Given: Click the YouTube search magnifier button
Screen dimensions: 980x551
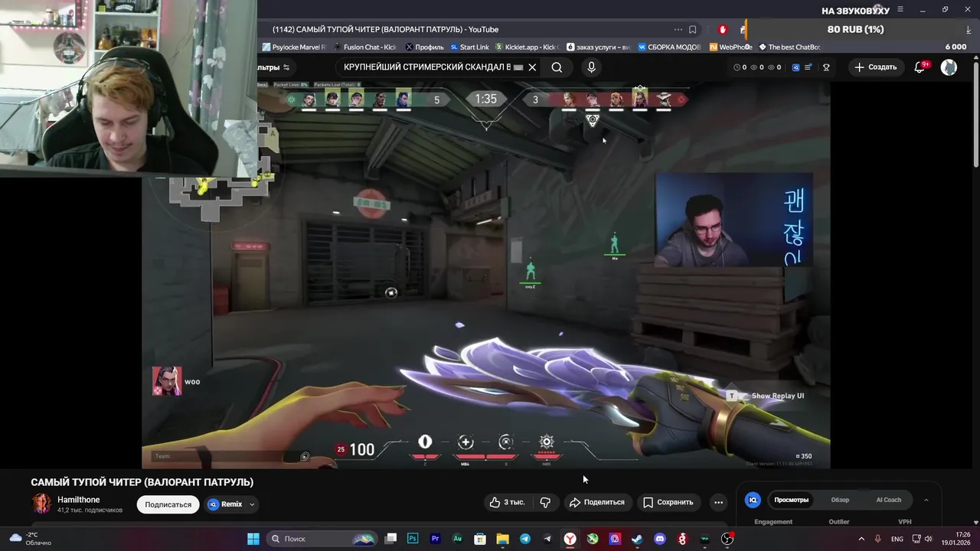Looking at the screenshot, I should 557,67.
